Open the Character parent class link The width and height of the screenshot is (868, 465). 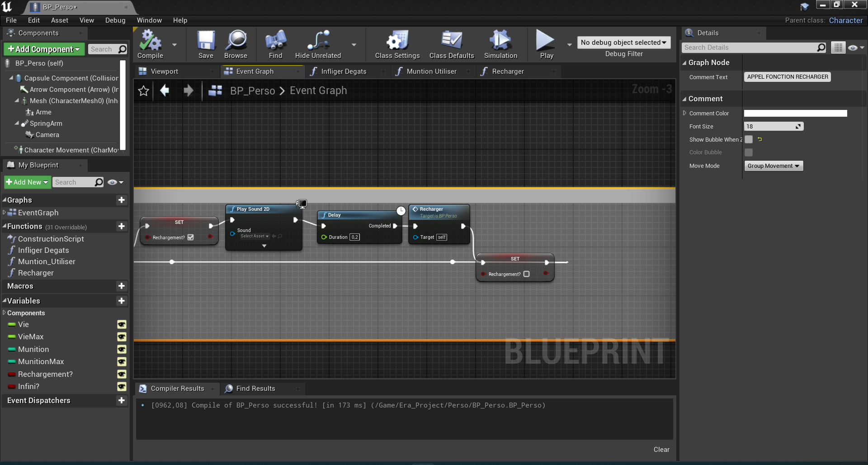[845, 20]
